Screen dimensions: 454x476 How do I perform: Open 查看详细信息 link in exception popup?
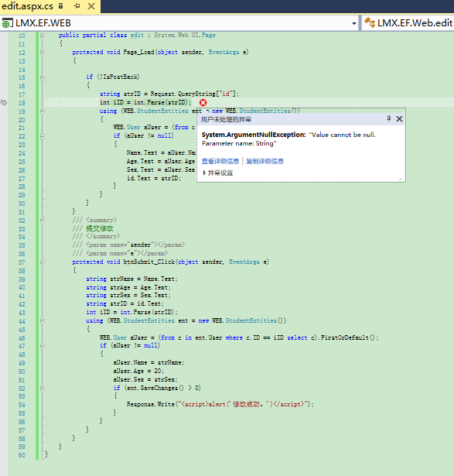tap(220, 161)
